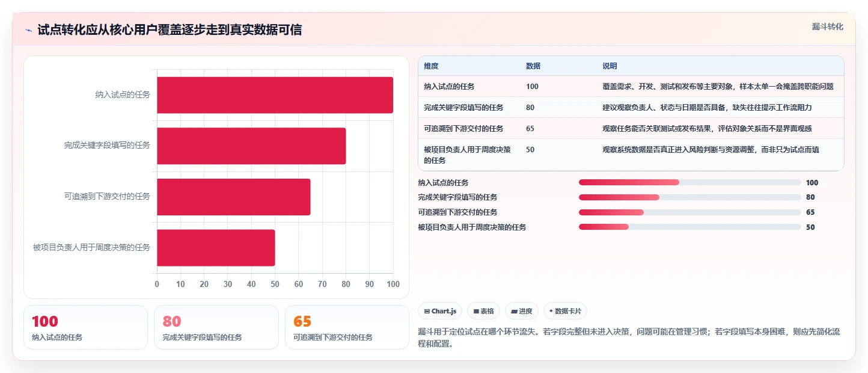Viewport: 868px width, 373px height.
Task: Click the 纳入试点的任务 progress bar showing 100
Action: 689,182
